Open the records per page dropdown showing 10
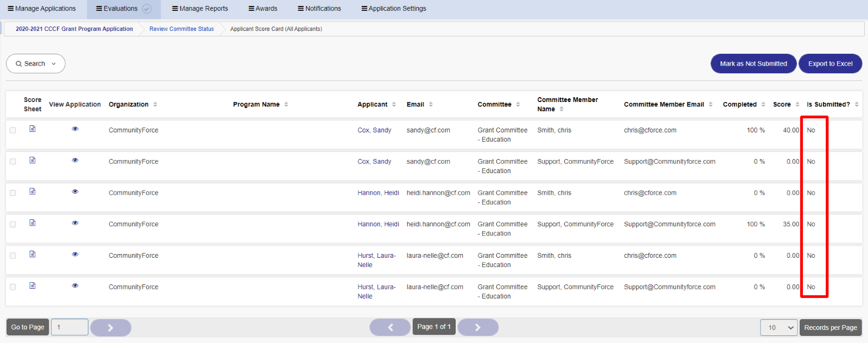Image resolution: width=868 pixels, height=343 pixels. tap(779, 327)
